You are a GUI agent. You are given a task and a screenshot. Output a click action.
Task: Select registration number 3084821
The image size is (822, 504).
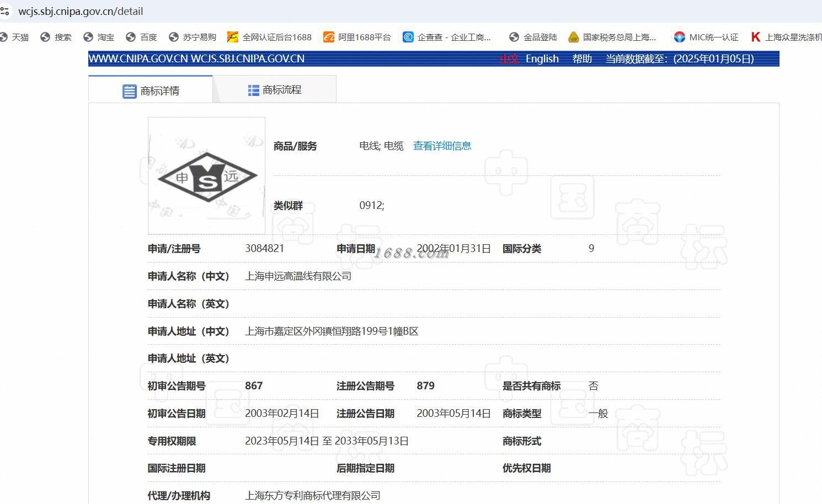click(265, 248)
